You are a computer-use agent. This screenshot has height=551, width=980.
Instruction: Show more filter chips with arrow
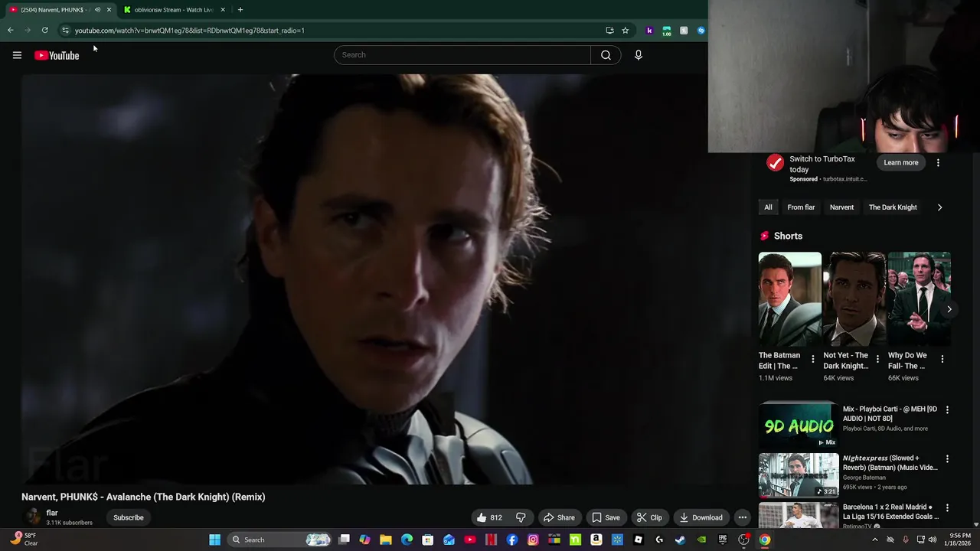[939, 207]
